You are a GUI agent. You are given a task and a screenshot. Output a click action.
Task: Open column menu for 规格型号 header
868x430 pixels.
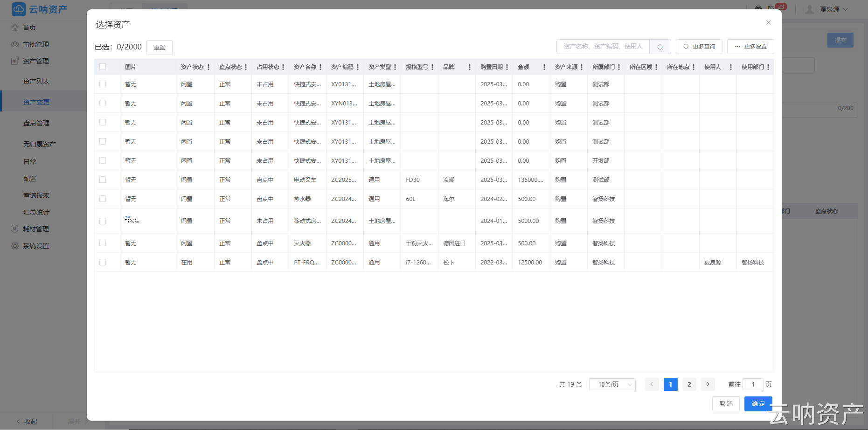pos(432,67)
